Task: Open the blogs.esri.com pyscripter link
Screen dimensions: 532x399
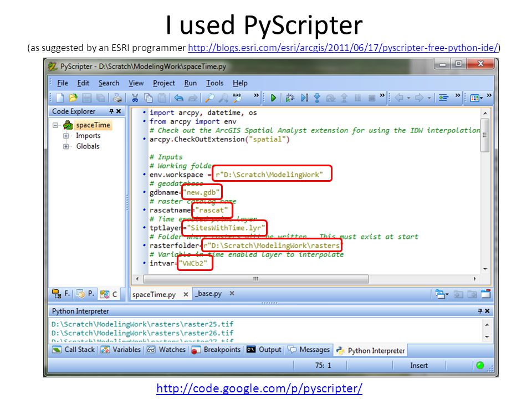Action: [x=343, y=48]
